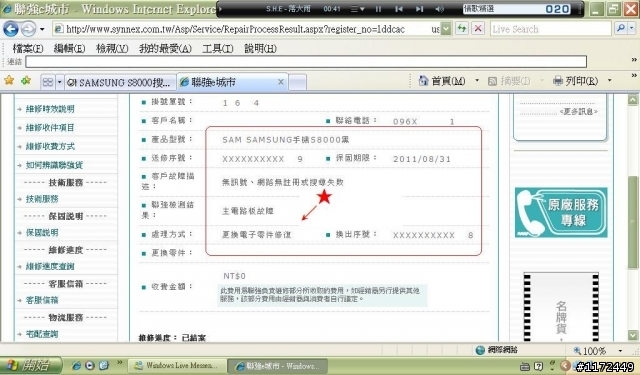Open the 檔案(F) menu
Screen dimensions: 640x375
click(28, 49)
